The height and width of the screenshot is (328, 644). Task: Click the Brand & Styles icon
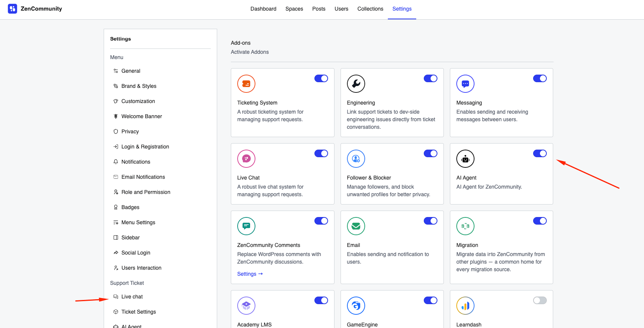point(116,86)
